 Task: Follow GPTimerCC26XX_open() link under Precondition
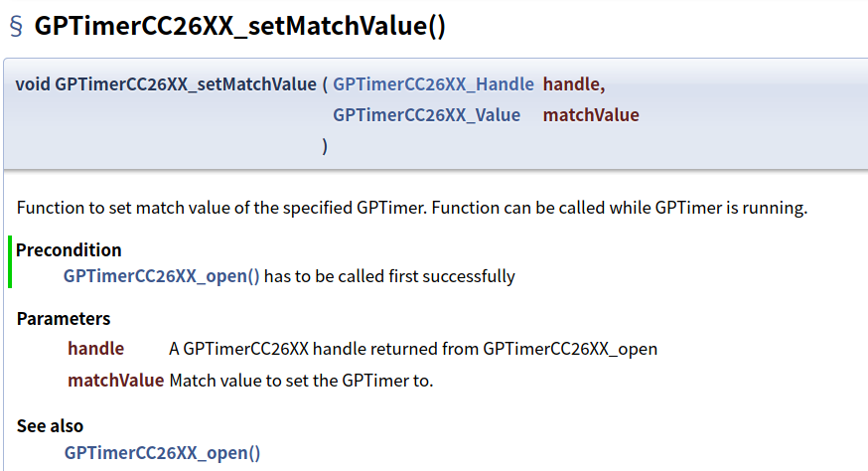[x=161, y=276]
